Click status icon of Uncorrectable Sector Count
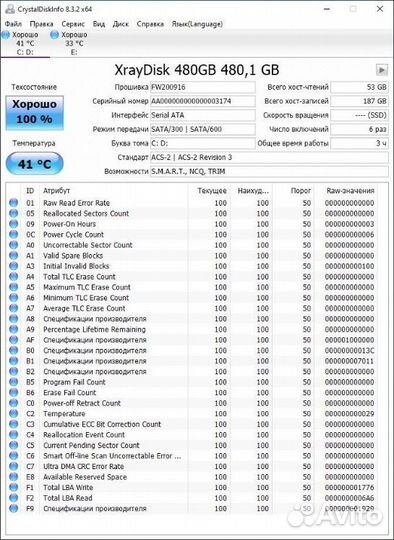Screen dimensions: 394x540 tap(13, 245)
